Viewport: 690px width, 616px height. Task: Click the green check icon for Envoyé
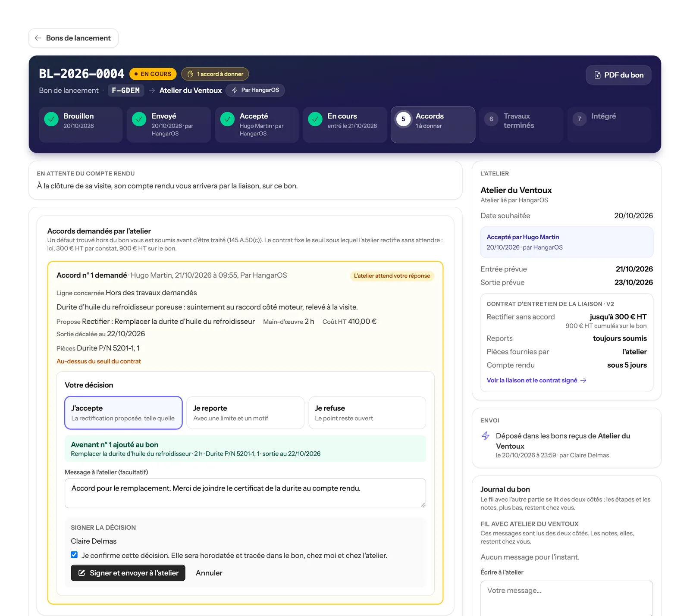[139, 119]
